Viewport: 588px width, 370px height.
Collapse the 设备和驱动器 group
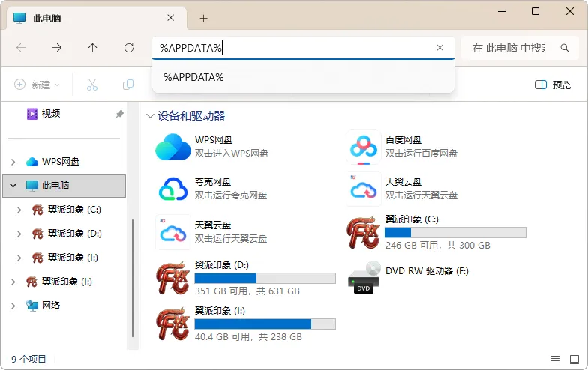pos(150,115)
